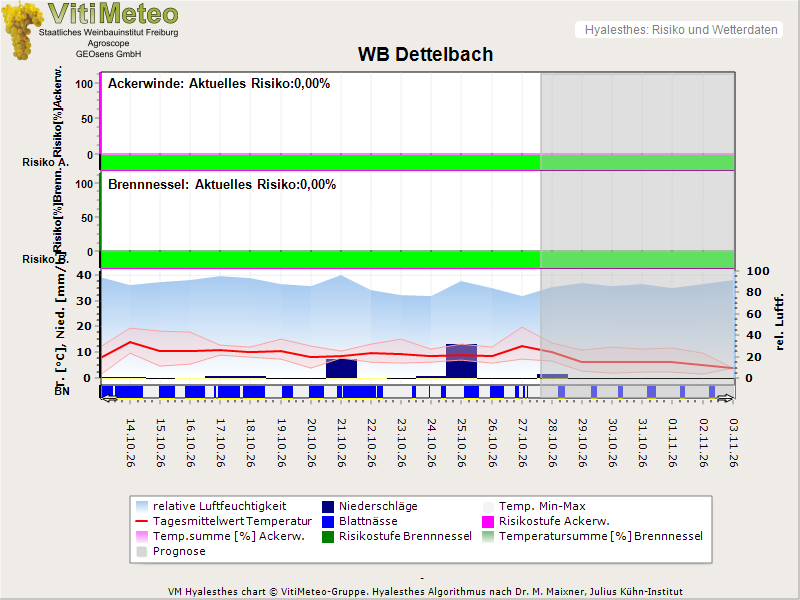Click the tall precipitation bar on 25.10.26
800x600 pixels.
coord(461,361)
